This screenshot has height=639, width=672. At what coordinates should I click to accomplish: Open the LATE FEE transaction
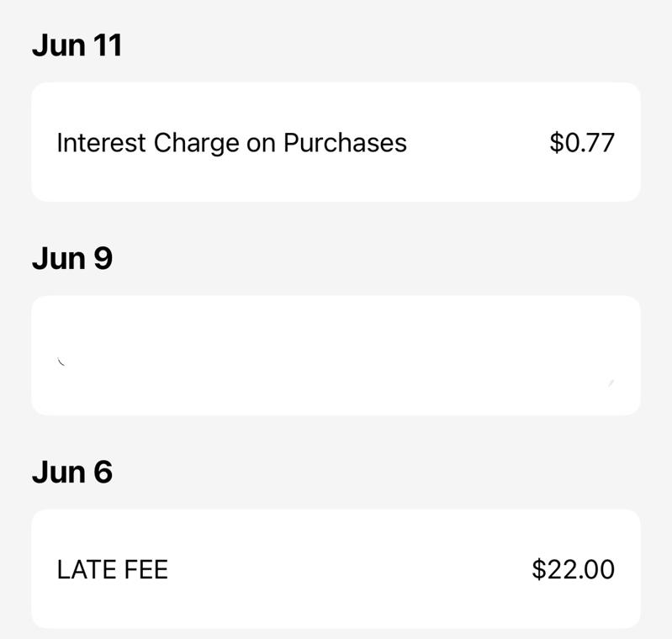(336, 568)
